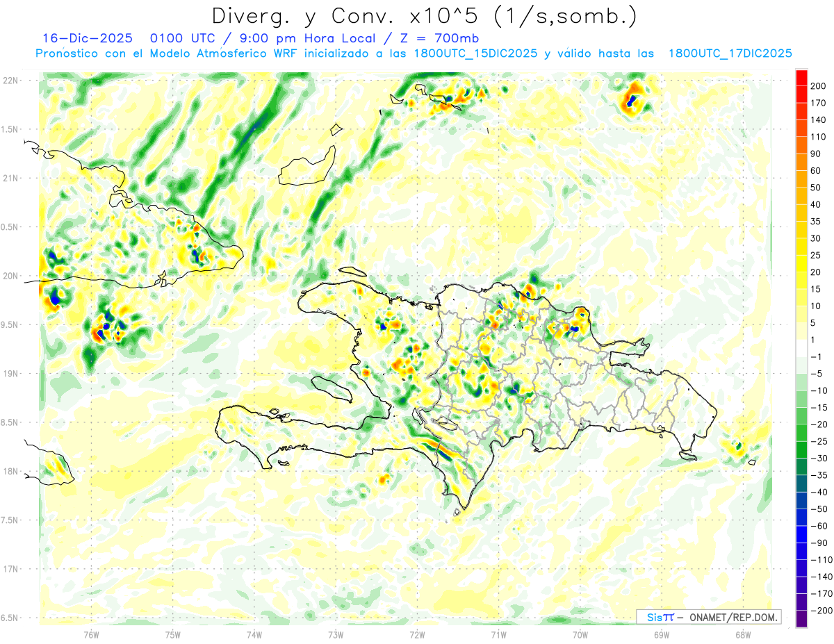Click the "50" value on the color scale
This screenshot has width=834, height=644.
[x=816, y=188]
